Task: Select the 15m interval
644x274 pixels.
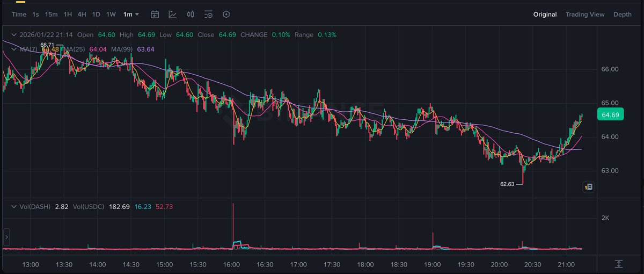Action: coord(52,15)
